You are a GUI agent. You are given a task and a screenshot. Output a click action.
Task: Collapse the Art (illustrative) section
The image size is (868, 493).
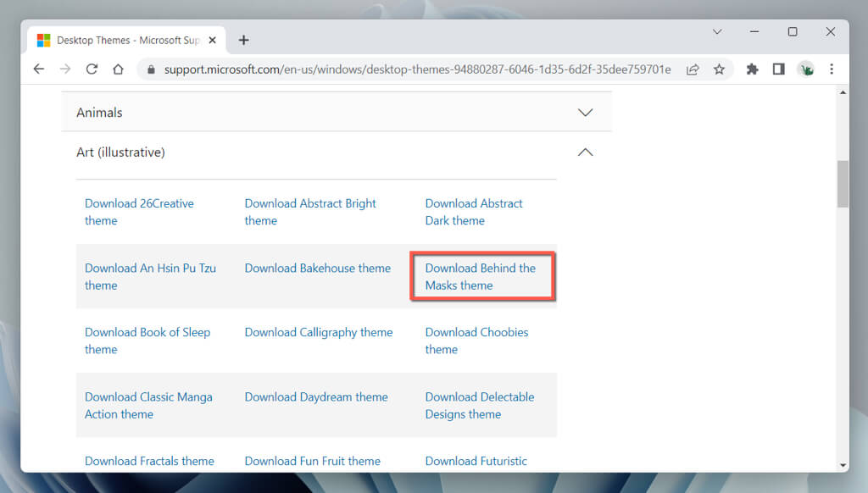pos(585,152)
